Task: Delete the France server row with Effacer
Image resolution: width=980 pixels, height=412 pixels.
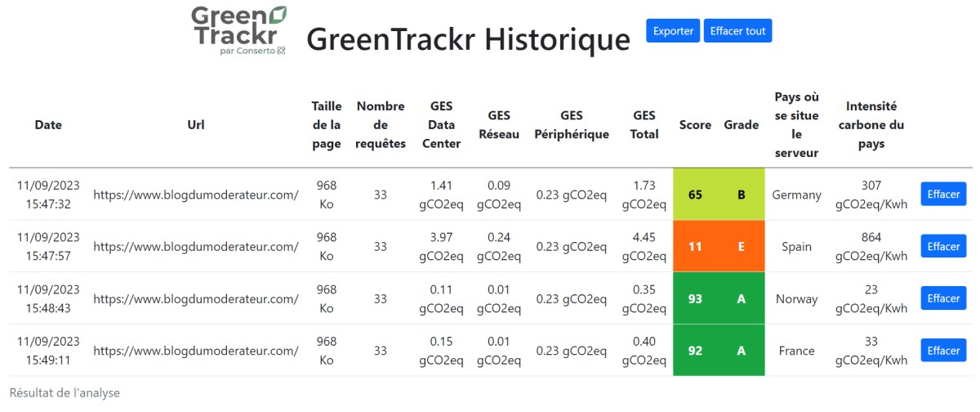Action: point(943,351)
